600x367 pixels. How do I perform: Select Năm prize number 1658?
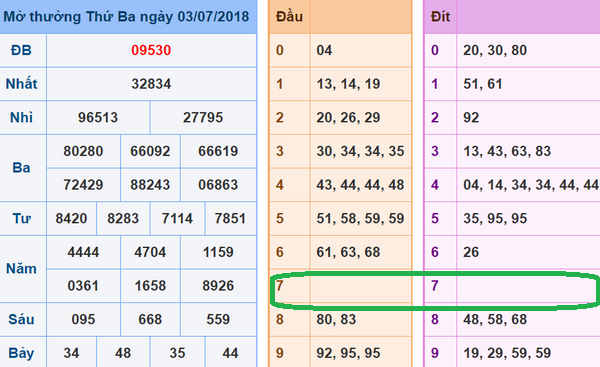click(x=150, y=286)
